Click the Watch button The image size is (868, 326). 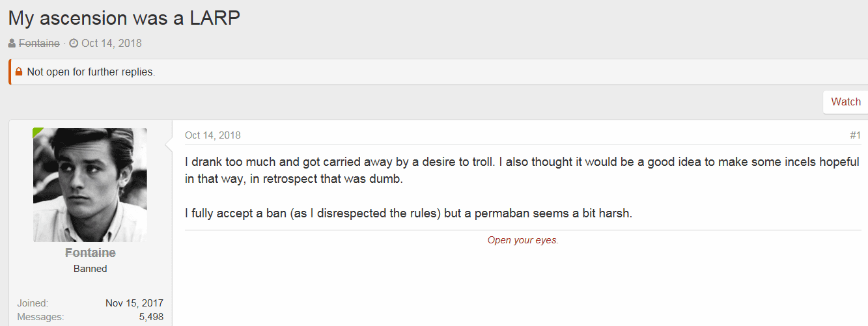[846, 102]
